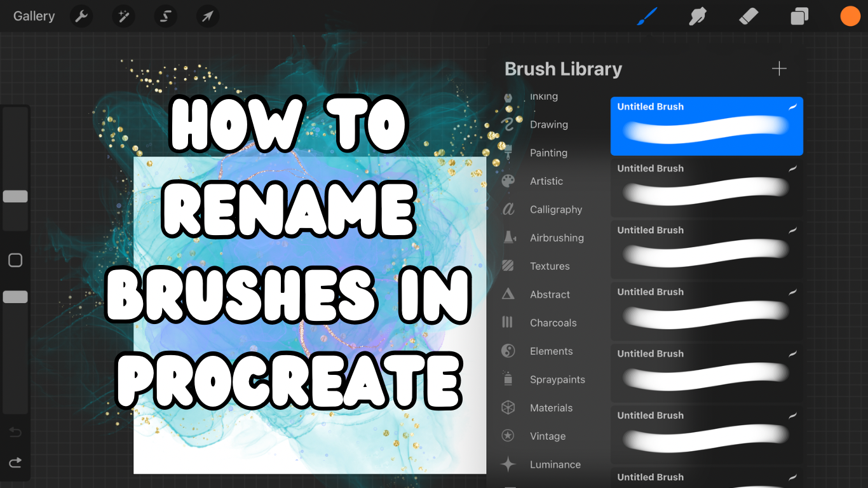Open the Layers panel
868x488 pixels.
799,16
